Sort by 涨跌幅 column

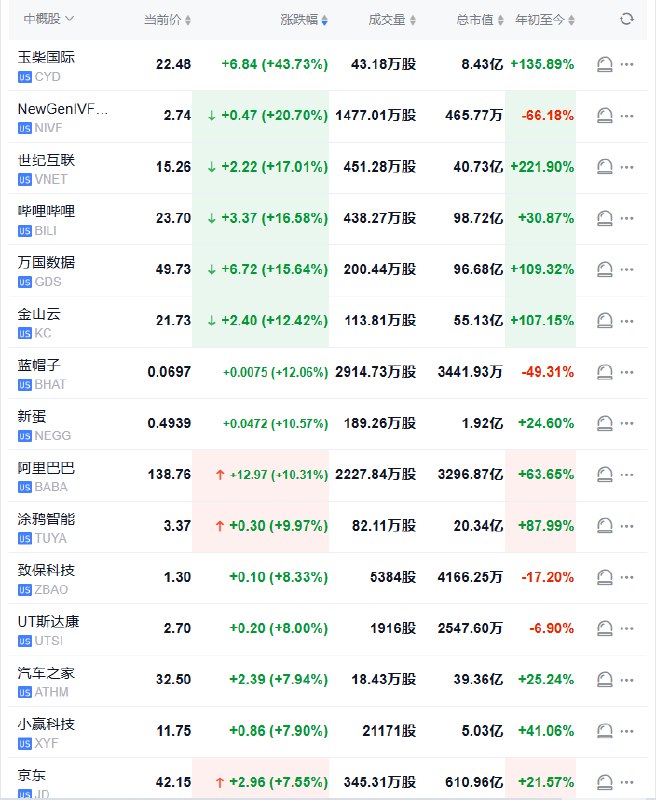(x=304, y=20)
